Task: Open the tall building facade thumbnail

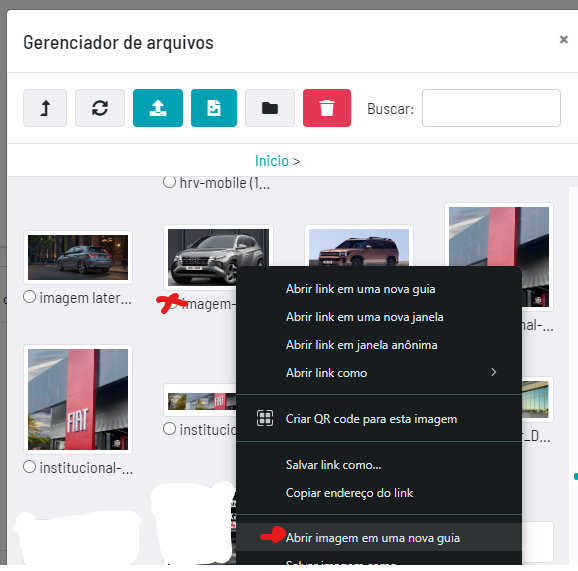Action: (499, 235)
